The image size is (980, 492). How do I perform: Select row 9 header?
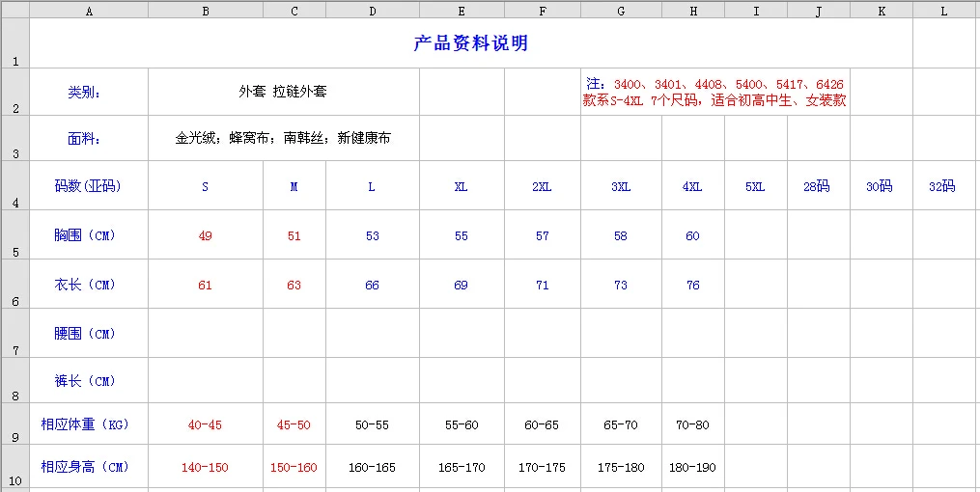[x=15, y=424]
